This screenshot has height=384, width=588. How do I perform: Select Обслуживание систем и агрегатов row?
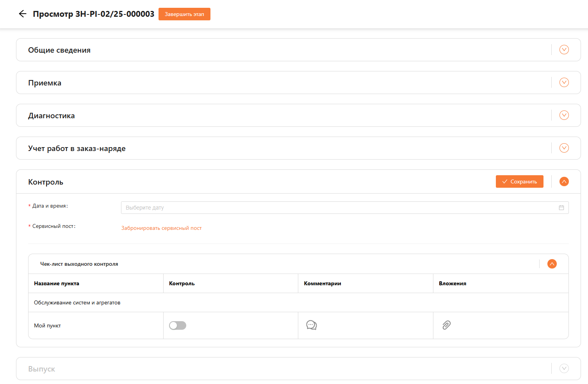(77, 303)
